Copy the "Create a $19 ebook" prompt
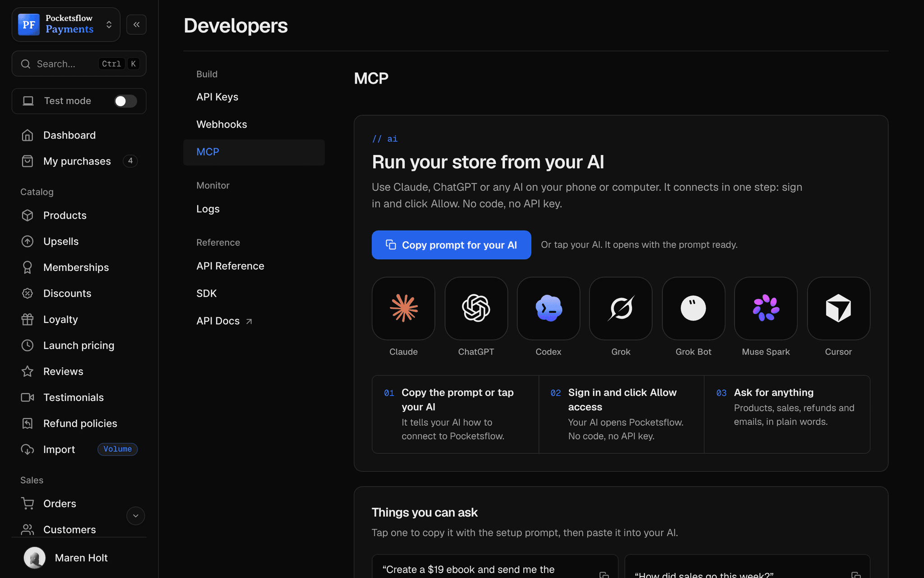The height and width of the screenshot is (578, 924). tap(604, 574)
